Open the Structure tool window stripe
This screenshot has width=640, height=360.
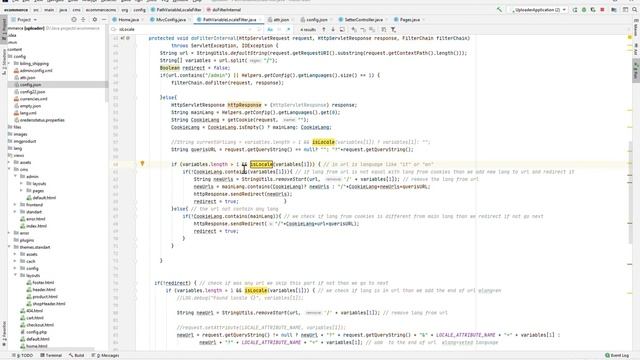(x=4, y=61)
